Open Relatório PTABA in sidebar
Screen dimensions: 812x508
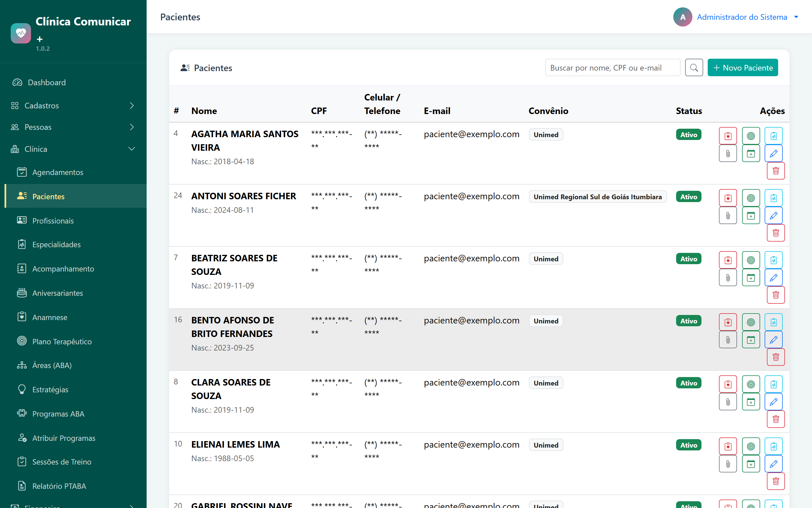pos(76,486)
